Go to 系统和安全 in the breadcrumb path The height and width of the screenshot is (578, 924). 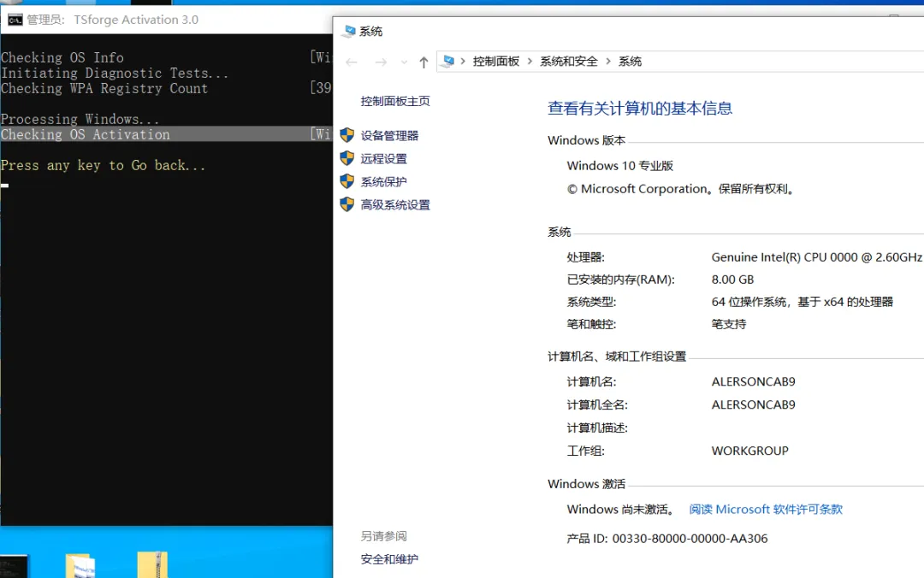pos(569,62)
